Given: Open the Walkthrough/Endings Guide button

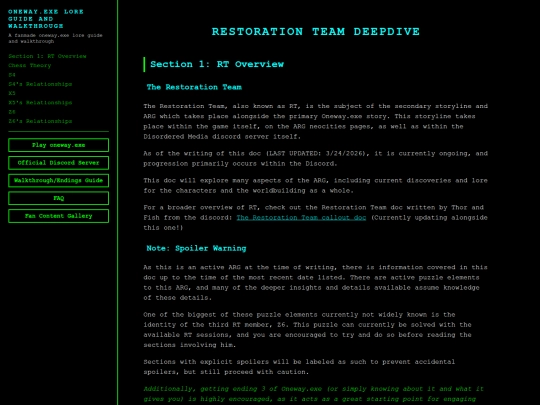Looking at the screenshot, I should click(59, 180).
